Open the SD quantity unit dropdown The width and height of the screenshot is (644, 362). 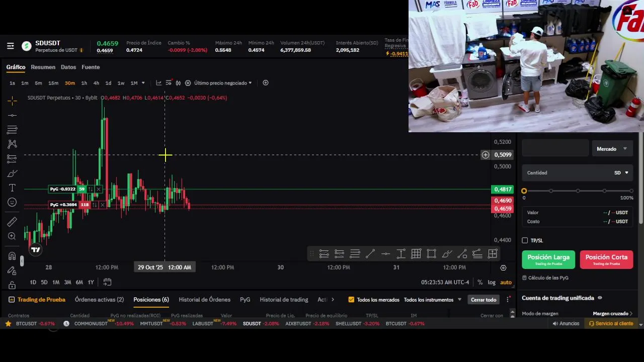(621, 172)
